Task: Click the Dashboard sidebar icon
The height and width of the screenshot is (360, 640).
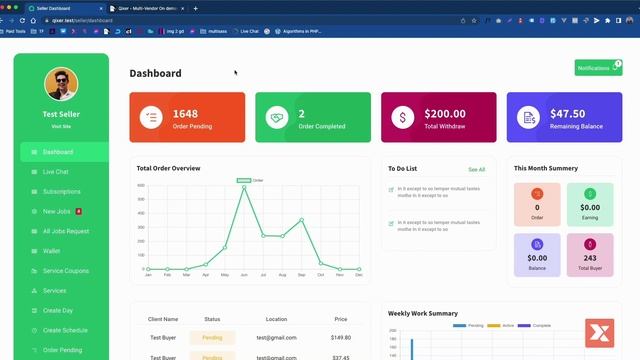Action: [34, 152]
